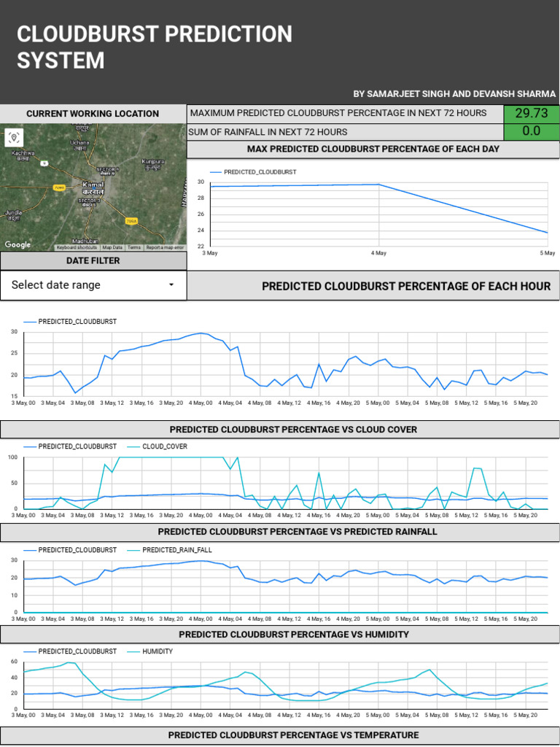The image size is (560, 747).
Task: Click the Google logo on the map
Action: point(17,245)
